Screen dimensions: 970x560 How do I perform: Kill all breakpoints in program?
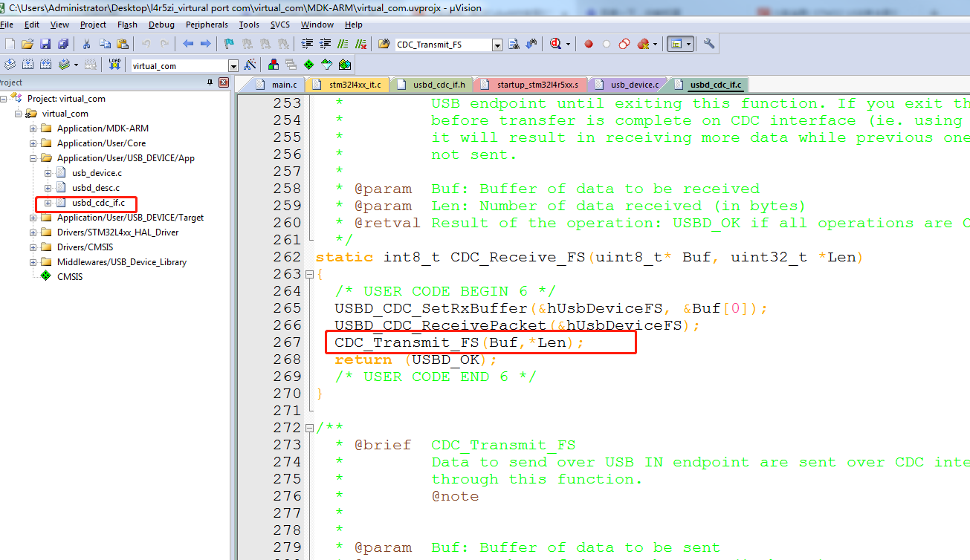tap(644, 44)
